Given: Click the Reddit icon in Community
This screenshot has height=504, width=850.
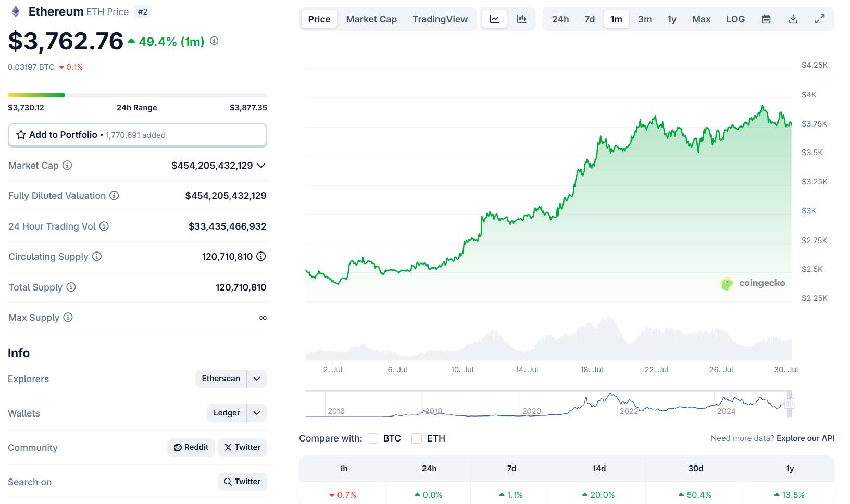Looking at the screenshot, I should pos(178,447).
